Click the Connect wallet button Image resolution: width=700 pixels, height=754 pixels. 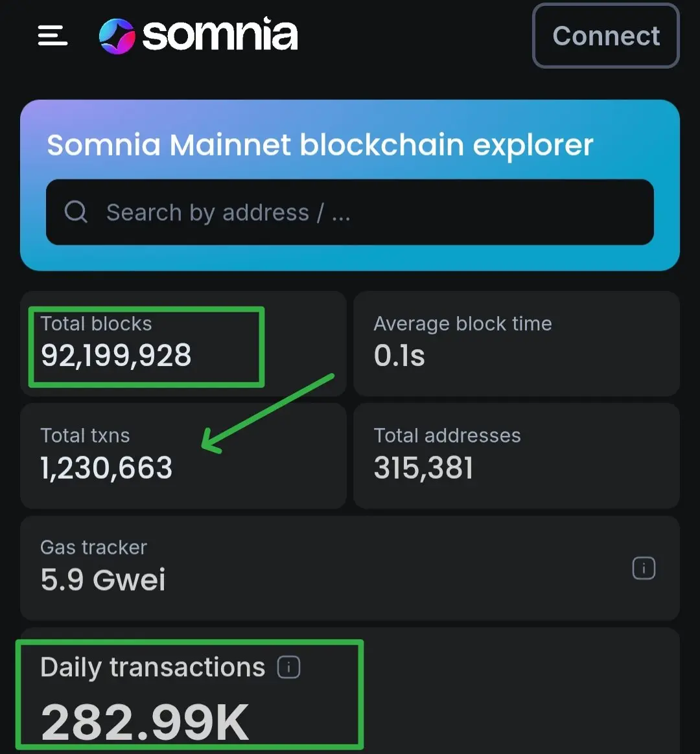(x=606, y=36)
